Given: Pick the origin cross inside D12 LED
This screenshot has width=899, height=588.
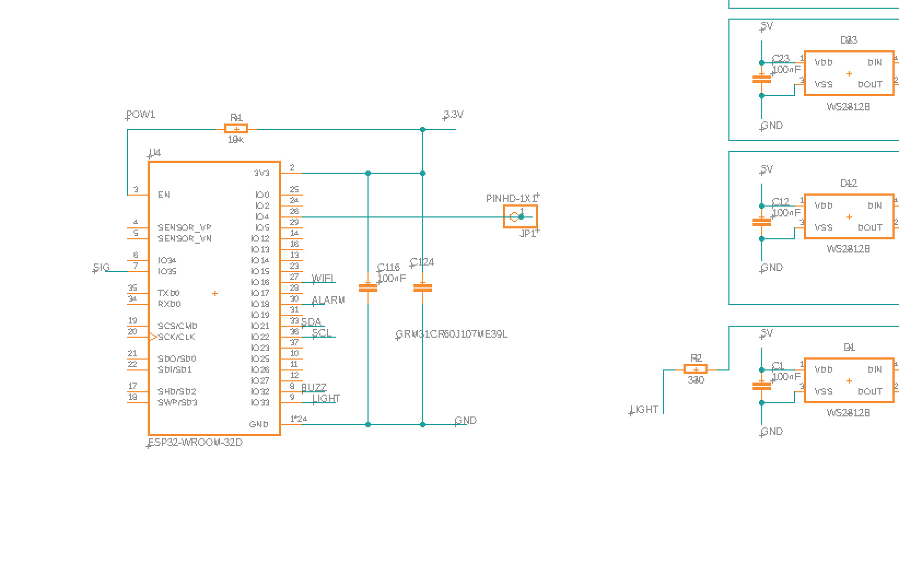Looking at the screenshot, I should coord(849,217).
